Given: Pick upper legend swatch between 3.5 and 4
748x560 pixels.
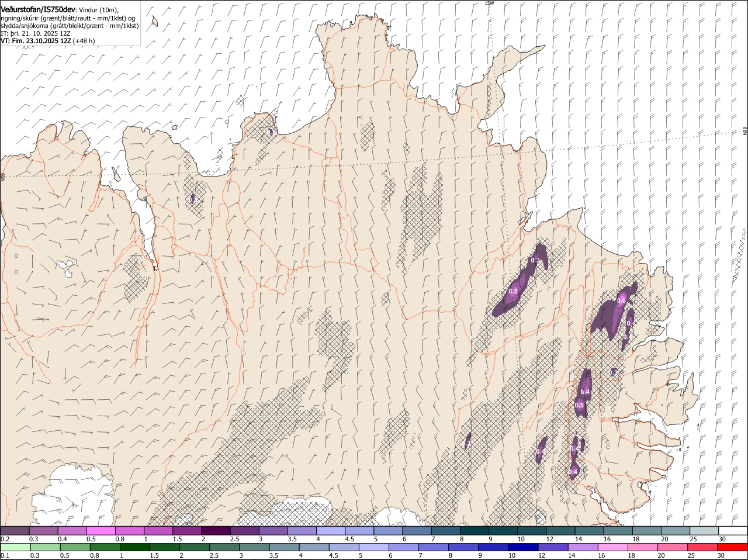Looking at the screenshot, I should click(302, 531).
